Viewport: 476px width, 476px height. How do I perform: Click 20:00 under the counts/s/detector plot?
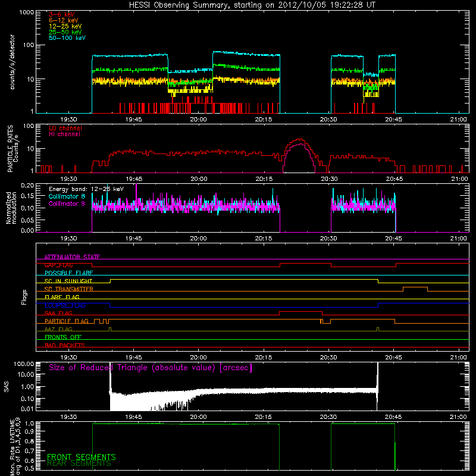point(198,120)
